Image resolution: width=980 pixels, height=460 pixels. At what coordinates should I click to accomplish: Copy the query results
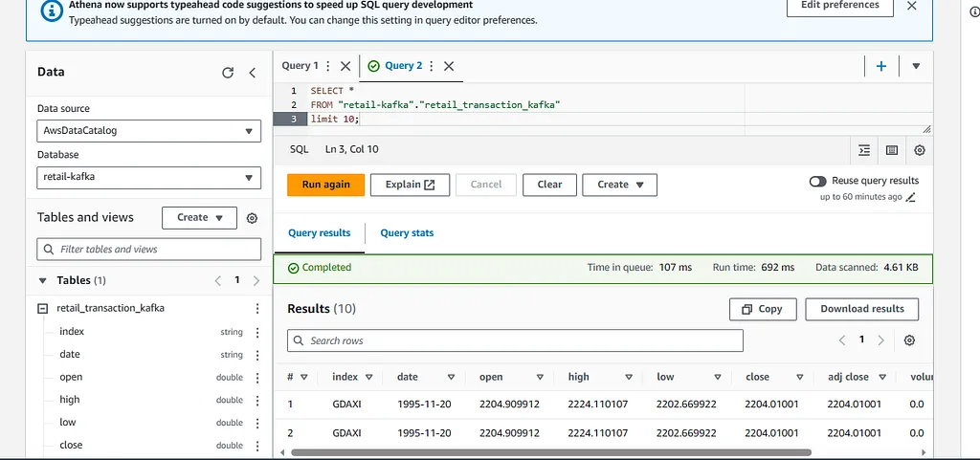point(763,308)
